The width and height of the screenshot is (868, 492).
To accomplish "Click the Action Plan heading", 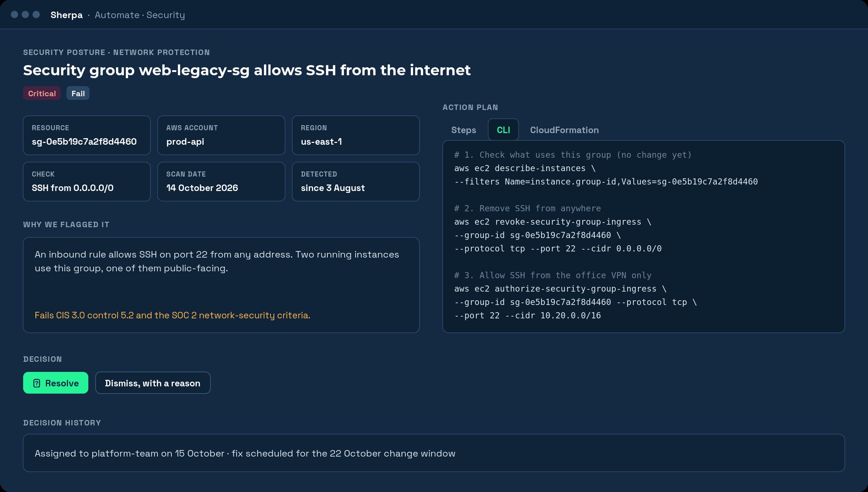I will pos(471,107).
